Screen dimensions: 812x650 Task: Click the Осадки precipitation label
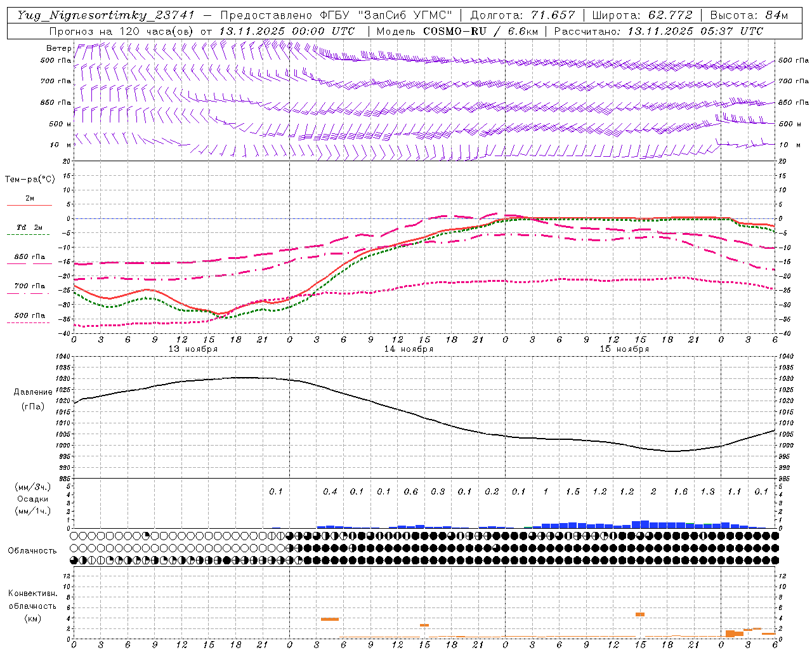click(33, 499)
